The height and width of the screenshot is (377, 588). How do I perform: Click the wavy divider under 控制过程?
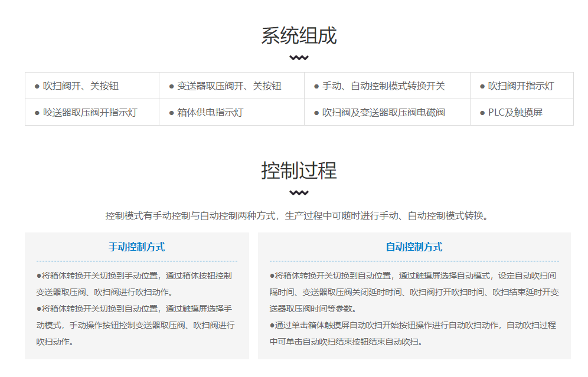point(299,193)
